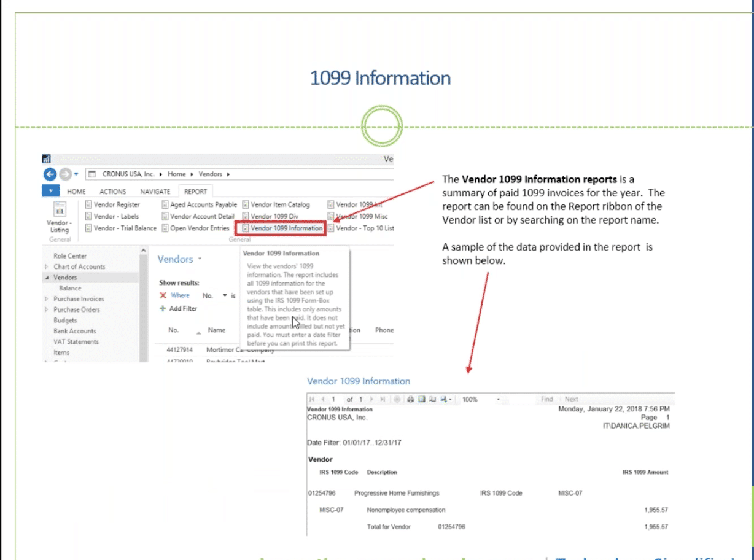Click the Add Filter plus icon
Screen dimensions: 754x560
pyautogui.click(x=163, y=308)
